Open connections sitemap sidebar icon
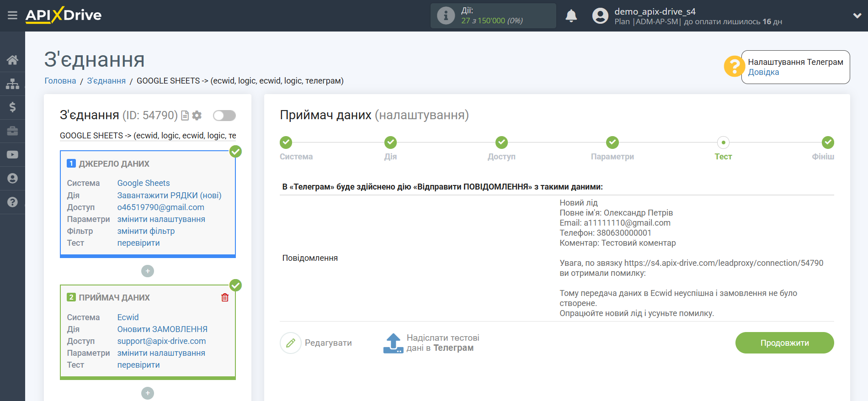Screen dimensions: 868x401 click(x=12, y=84)
